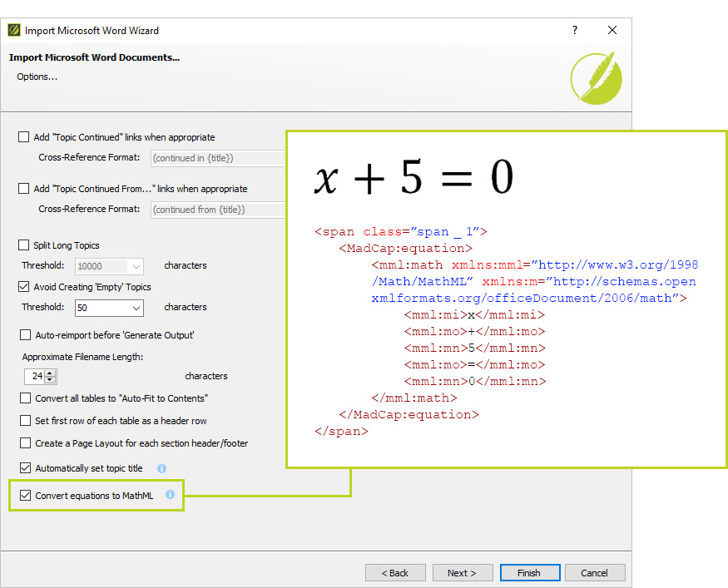This screenshot has height=588, width=728.
Task: Enable Create a Page Layout for section header/footer
Action: point(26,443)
